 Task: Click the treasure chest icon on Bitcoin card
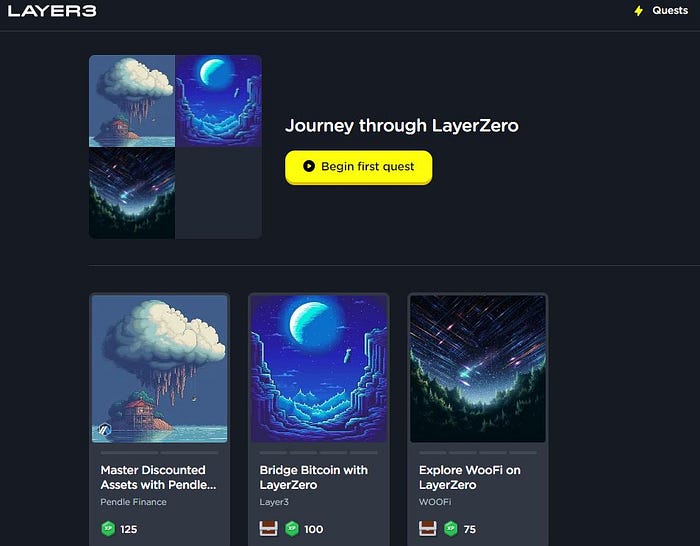(268, 529)
